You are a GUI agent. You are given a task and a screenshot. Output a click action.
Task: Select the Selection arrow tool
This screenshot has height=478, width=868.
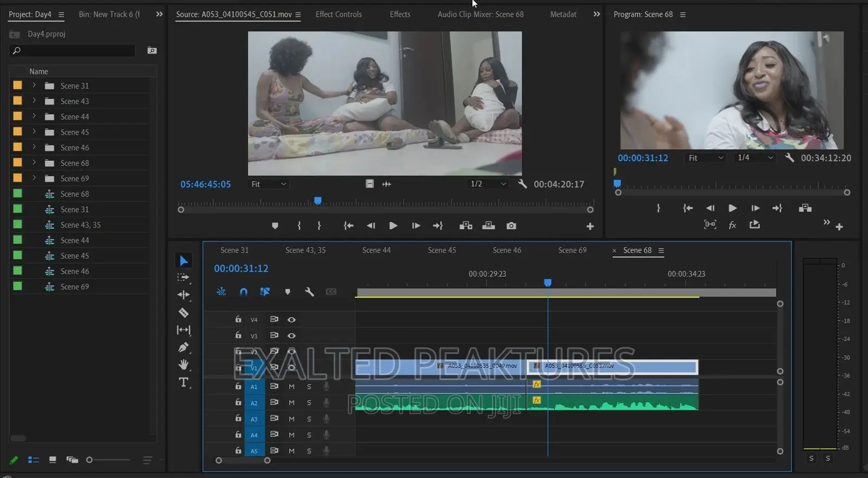click(x=184, y=261)
